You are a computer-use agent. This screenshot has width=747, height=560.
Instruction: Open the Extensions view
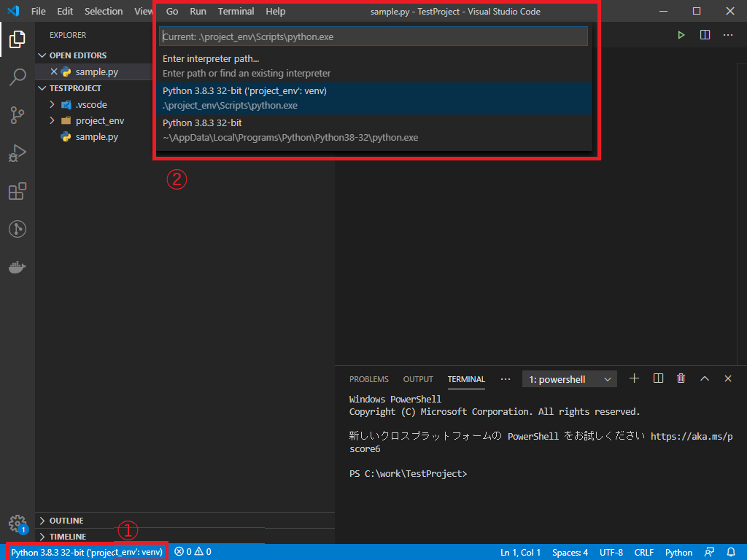coord(18,191)
